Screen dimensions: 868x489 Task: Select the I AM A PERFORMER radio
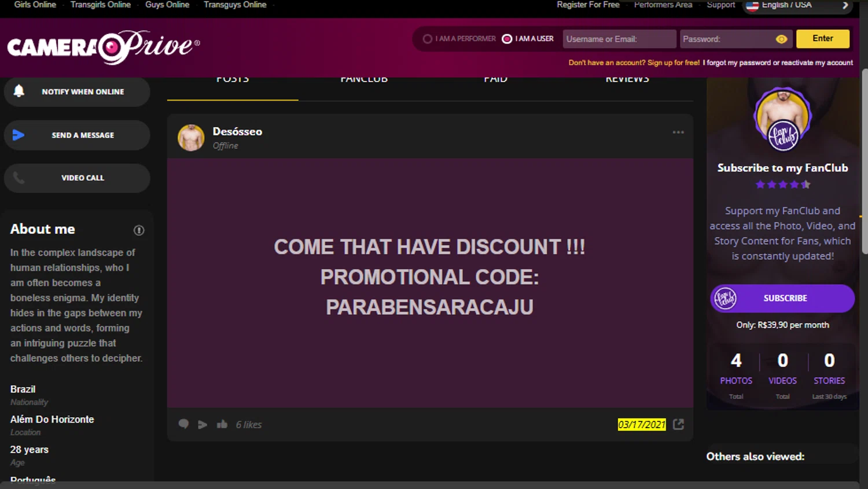click(428, 39)
